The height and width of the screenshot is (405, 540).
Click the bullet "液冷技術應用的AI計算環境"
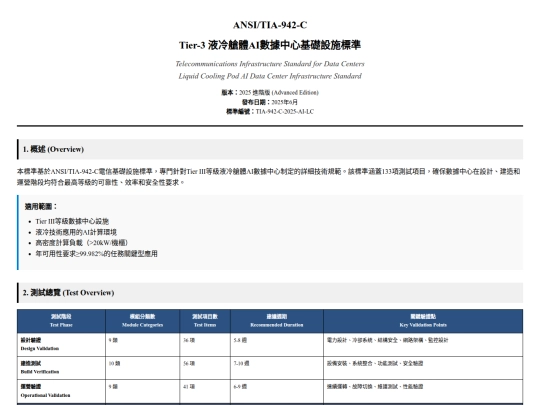(76, 232)
